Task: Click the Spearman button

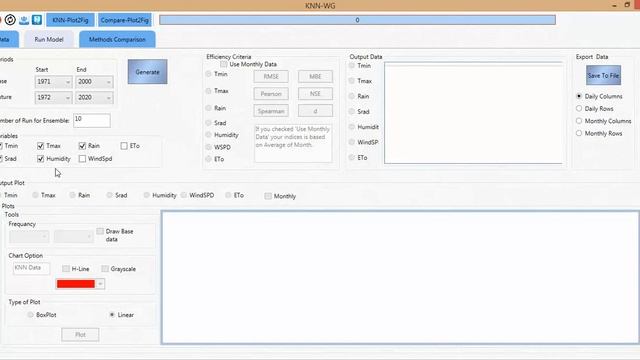Action: 271,111
